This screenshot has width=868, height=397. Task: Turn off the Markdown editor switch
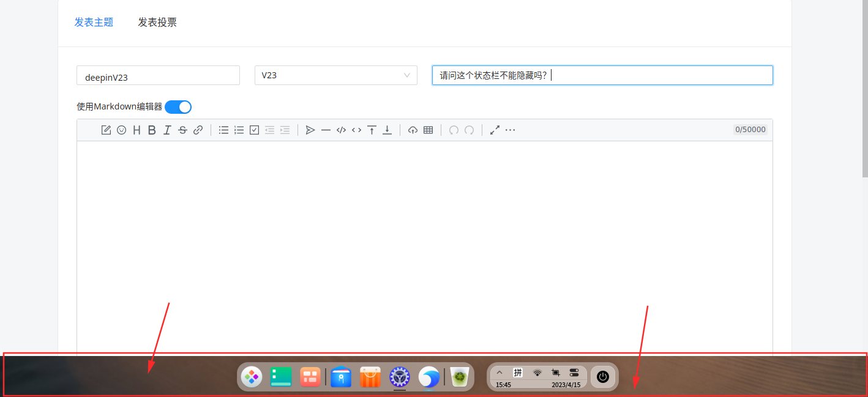(178, 107)
